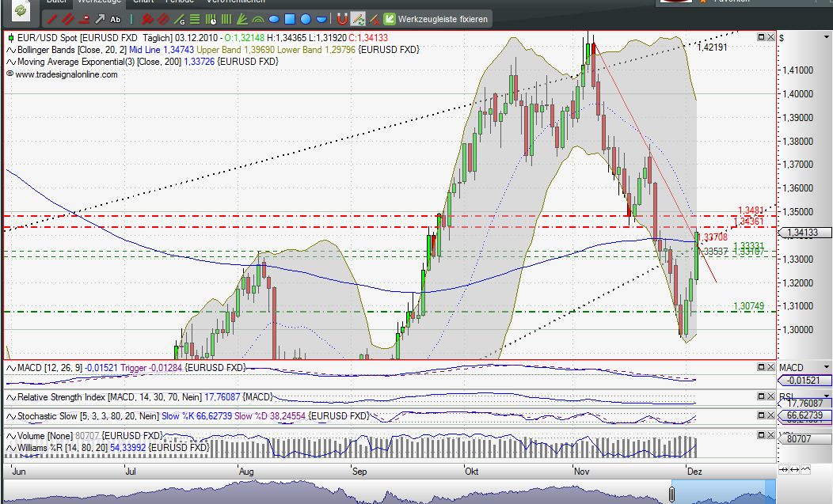833x504 pixels.
Task: Select the red hatched regression channel tool
Action: pos(163,20)
